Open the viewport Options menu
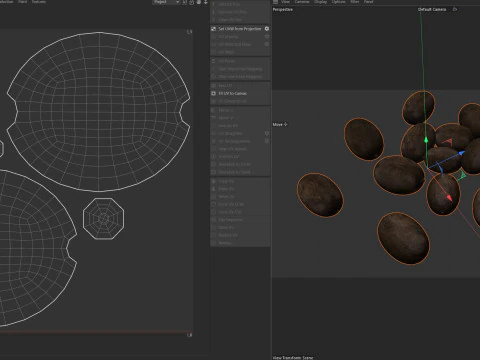The width and height of the screenshot is (480, 360). pyautogui.click(x=338, y=2)
